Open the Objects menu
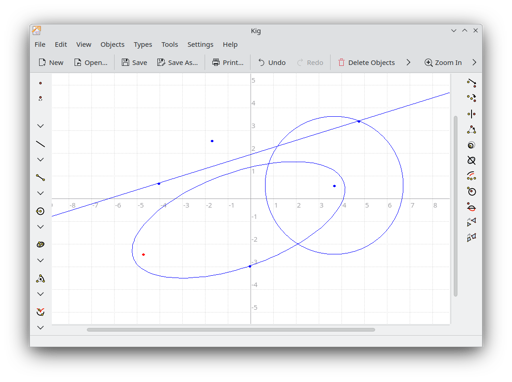The width and height of the screenshot is (512, 382). pos(112,44)
